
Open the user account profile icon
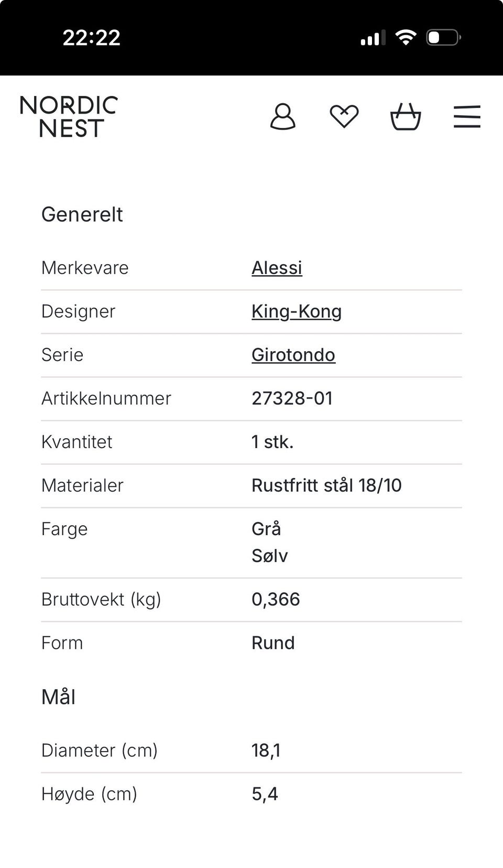283,116
